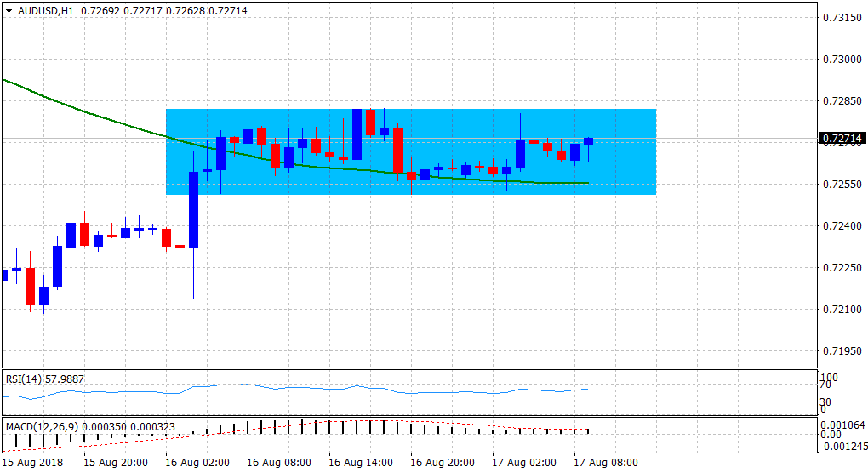Click the rightmost blue candle on chart
Image resolution: width=868 pixels, height=473 pixels.
(x=588, y=141)
